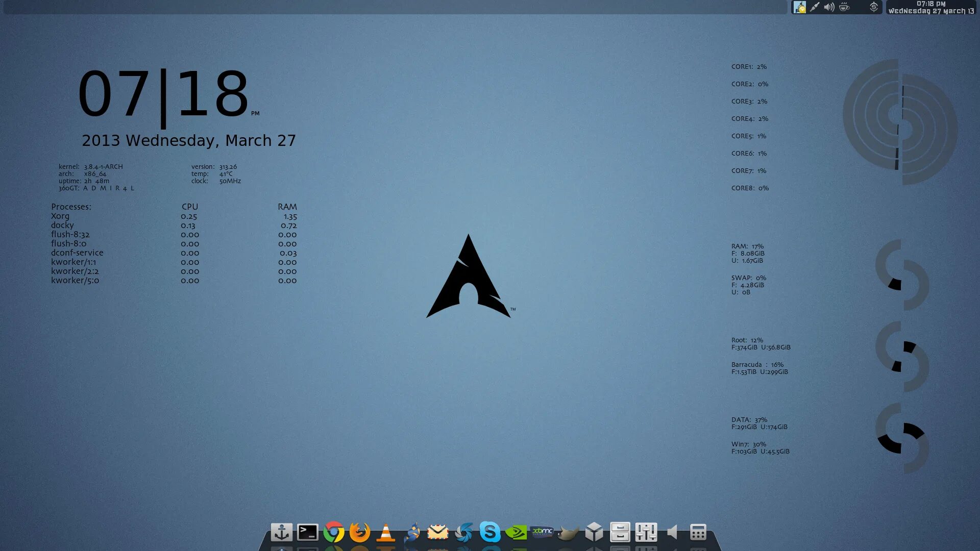Screen dimensions: 980x551
Task: Click the coffee cup tray icon
Action: pos(844,7)
